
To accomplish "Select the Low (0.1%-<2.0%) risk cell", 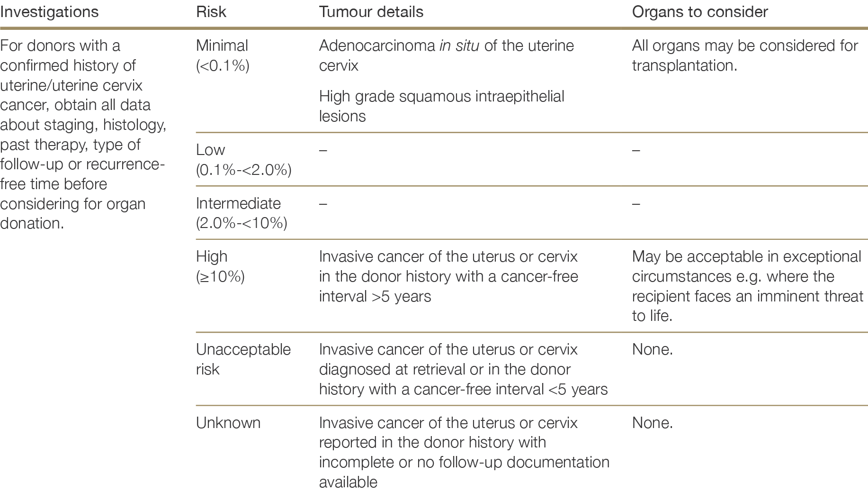I will (x=243, y=160).
